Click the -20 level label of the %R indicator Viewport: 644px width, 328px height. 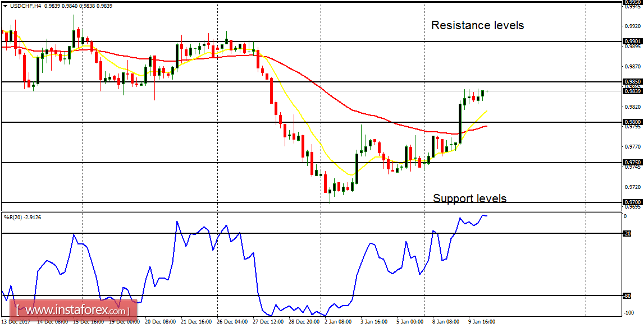pyautogui.click(x=627, y=233)
